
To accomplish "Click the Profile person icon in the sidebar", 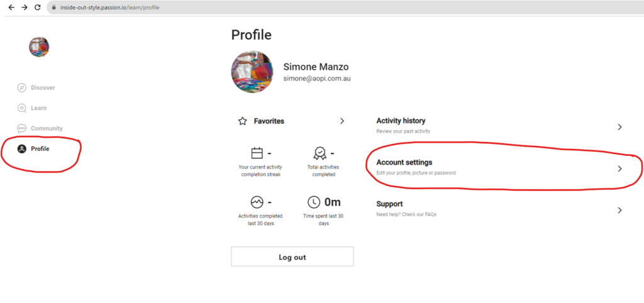I will tap(22, 148).
